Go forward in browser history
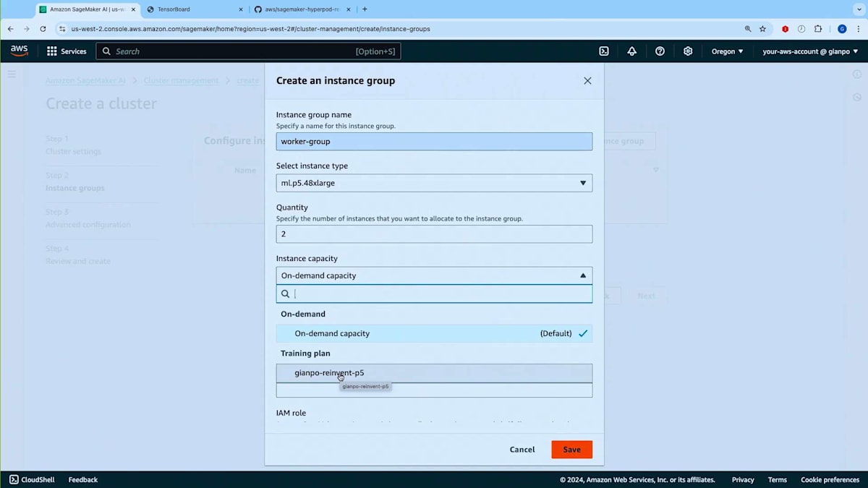The image size is (868, 488). 27,29
